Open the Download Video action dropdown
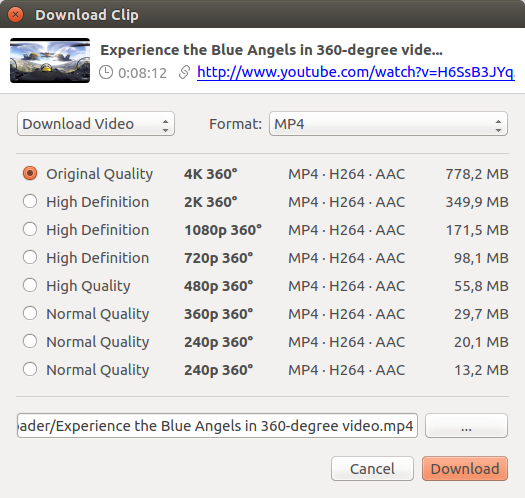Viewport: 525px width, 498px height. (x=96, y=124)
